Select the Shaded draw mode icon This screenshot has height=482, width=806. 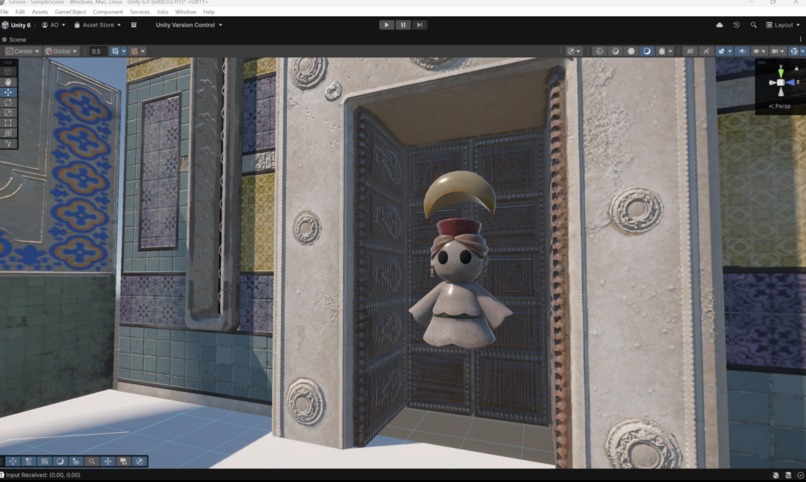point(647,51)
